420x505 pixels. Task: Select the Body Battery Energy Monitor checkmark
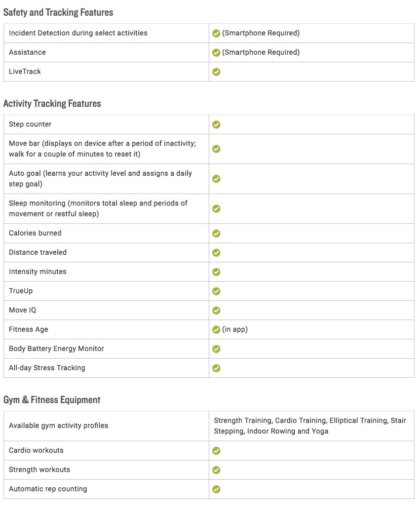pos(216,349)
